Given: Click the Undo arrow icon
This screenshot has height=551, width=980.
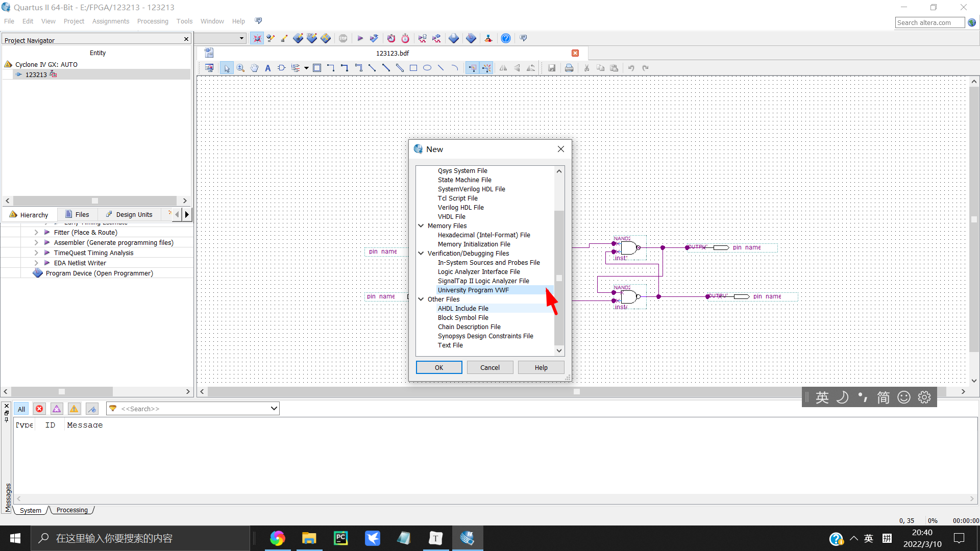Looking at the screenshot, I should [x=631, y=68].
